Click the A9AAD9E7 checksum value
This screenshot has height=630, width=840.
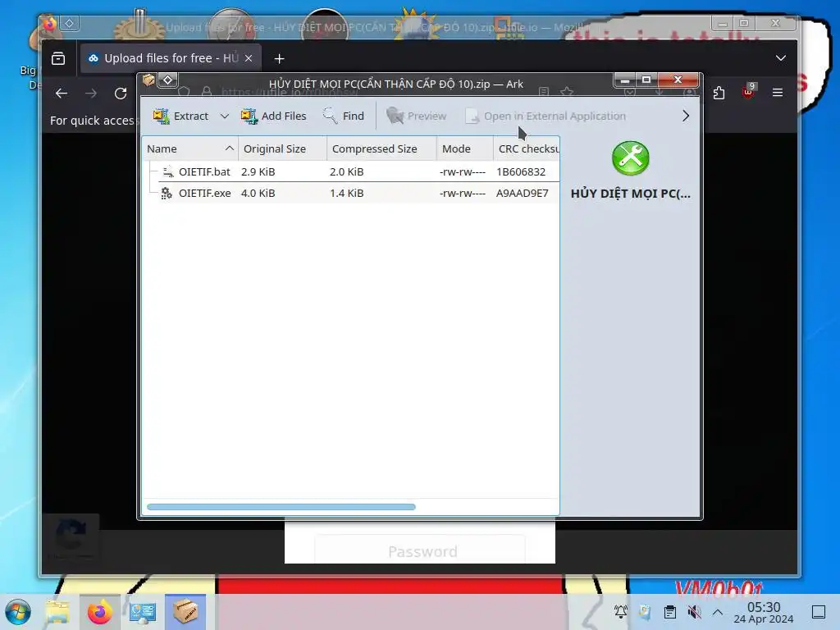tap(522, 193)
